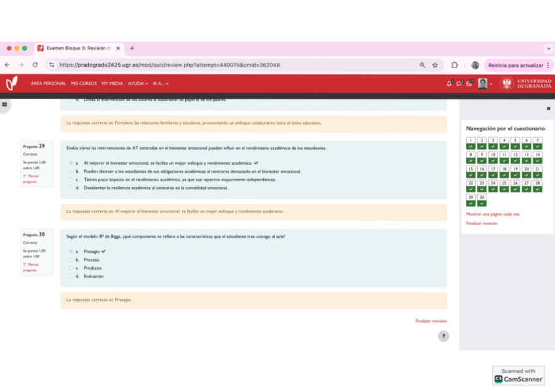Expand the 'IR A...' dropdown menu

[x=160, y=83]
